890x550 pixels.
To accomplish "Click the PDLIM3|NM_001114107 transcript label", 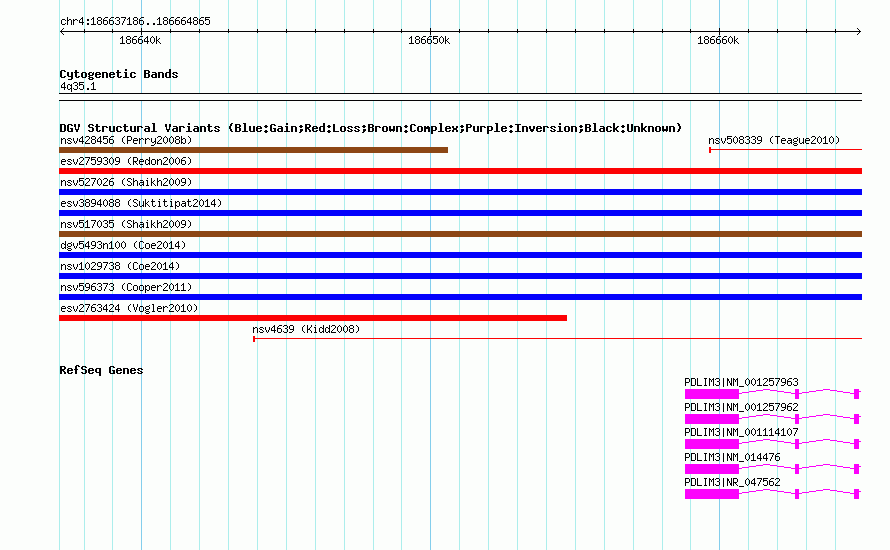I will (741, 433).
